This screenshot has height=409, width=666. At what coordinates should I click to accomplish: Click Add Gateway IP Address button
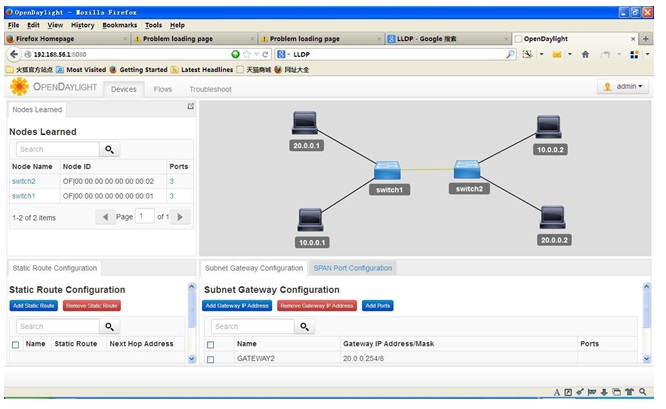click(x=237, y=306)
